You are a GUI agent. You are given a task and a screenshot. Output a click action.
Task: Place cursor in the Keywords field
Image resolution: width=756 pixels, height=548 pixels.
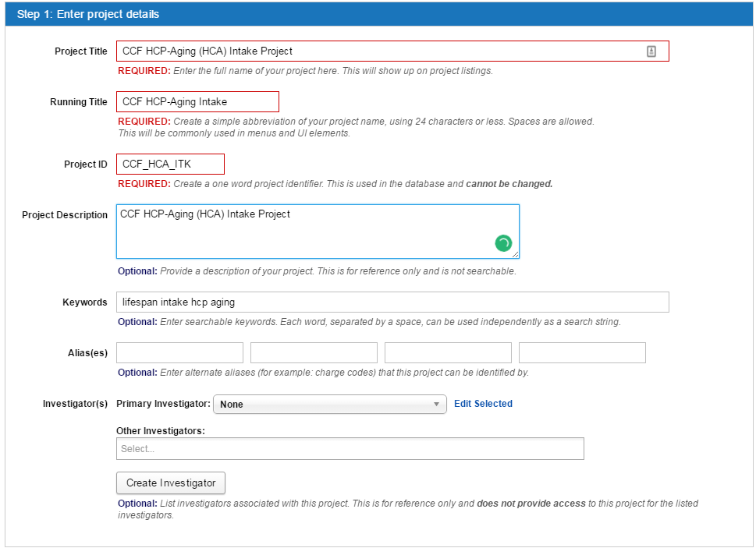coord(392,302)
